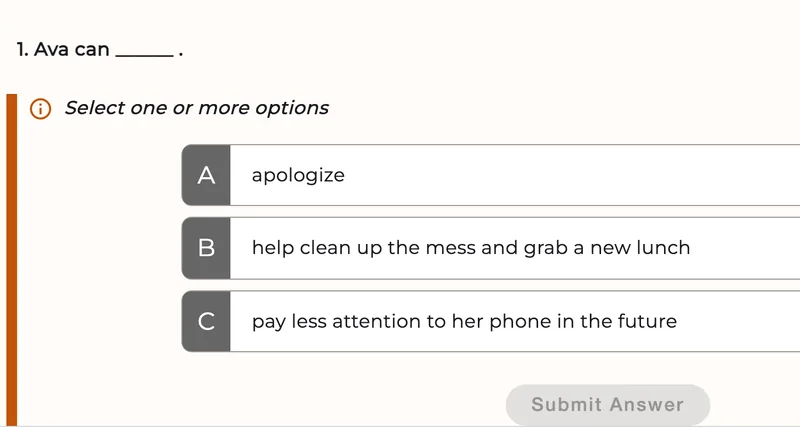Click the gray letter C badge
The width and height of the screenshot is (800, 427).
tap(206, 321)
